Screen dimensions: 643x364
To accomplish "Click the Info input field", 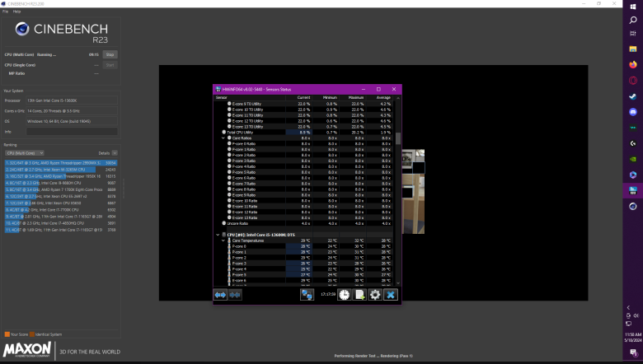I will pos(72,132).
